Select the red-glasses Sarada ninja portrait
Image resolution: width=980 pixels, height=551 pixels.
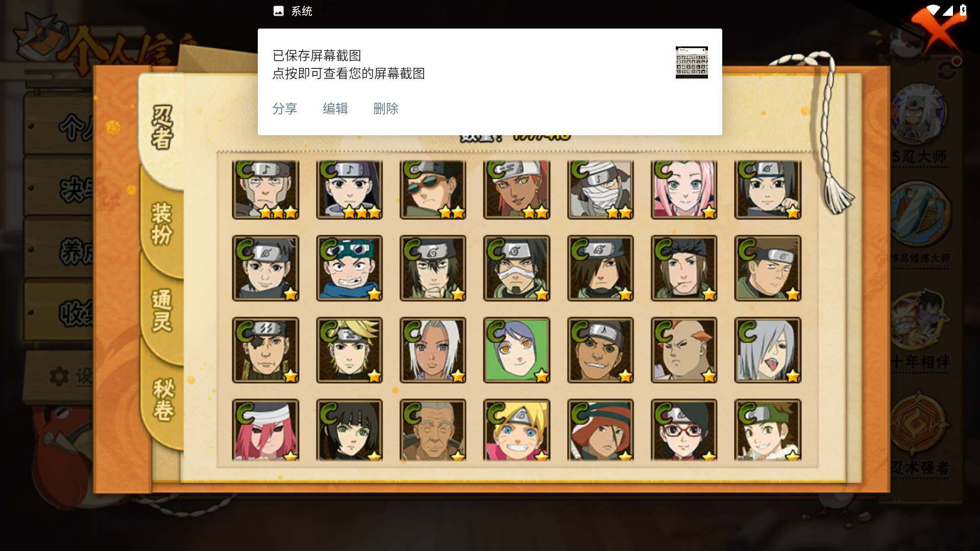click(x=684, y=430)
